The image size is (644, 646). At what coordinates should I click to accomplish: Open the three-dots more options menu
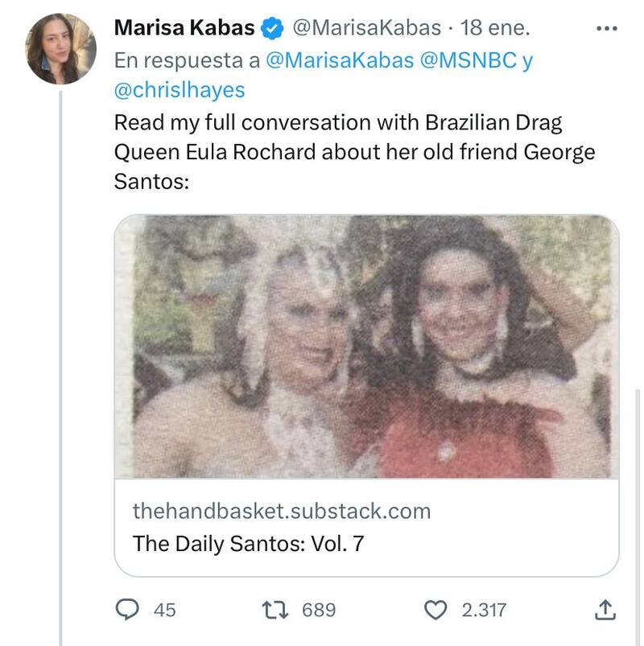[605, 28]
